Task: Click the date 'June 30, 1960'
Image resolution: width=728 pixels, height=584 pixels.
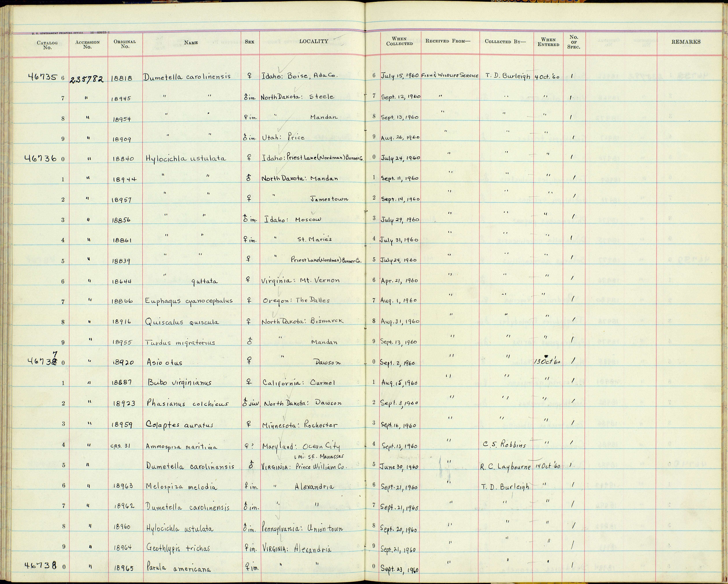Action: click(399, 467)
